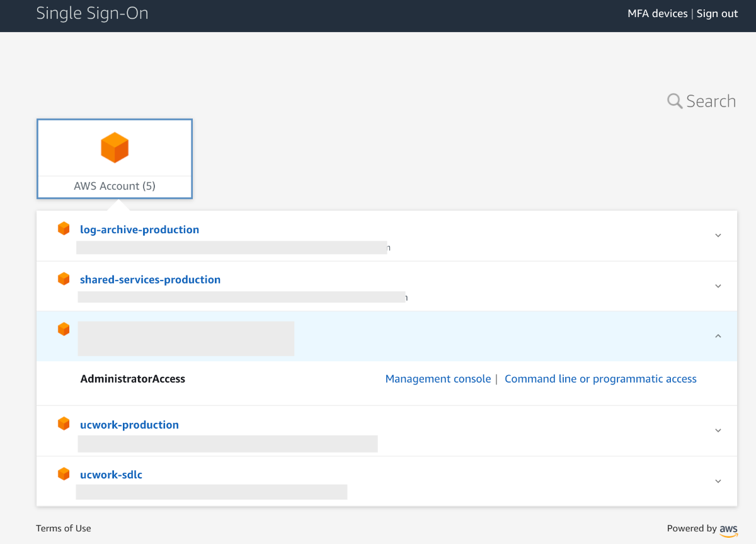Screen dimensions: 756x544
Task: Open the Management console link
Action: click(x=438, y=379)
